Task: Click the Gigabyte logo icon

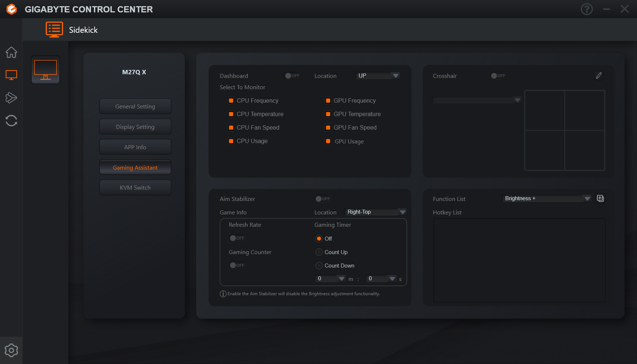Action: (12, 9)
